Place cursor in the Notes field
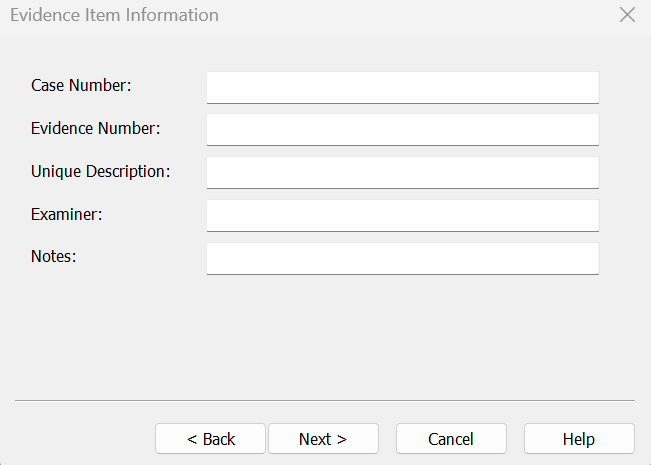This screenshot has width=651, height=465. [x=402, y=259]
